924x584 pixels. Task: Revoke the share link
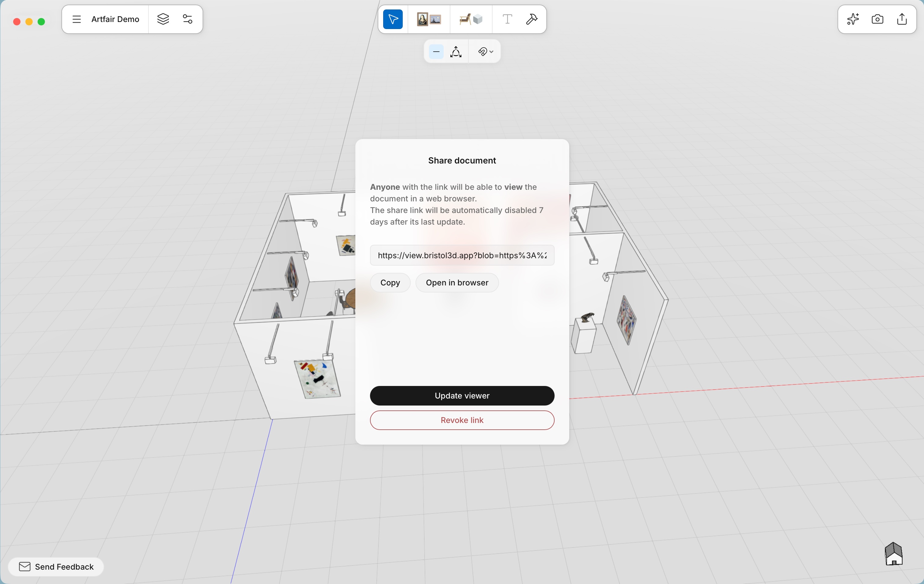[x=462, y=420]
